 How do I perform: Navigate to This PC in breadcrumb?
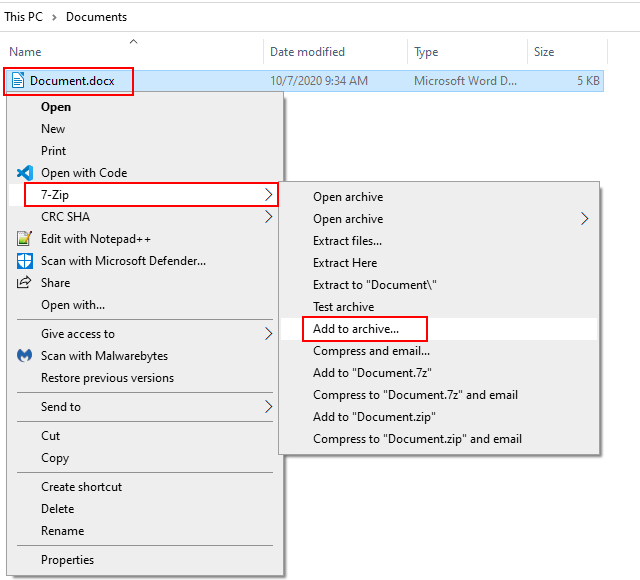coord(29,17)
